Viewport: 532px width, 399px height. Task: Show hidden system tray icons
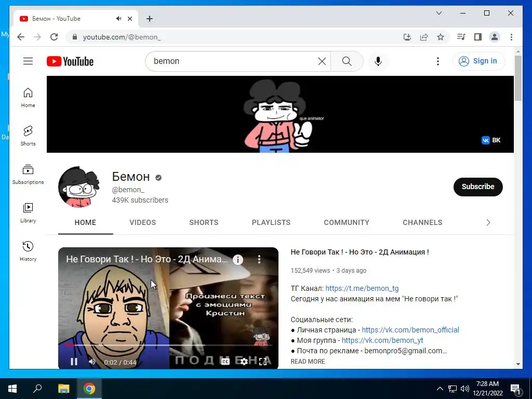[x=440, y=389]
